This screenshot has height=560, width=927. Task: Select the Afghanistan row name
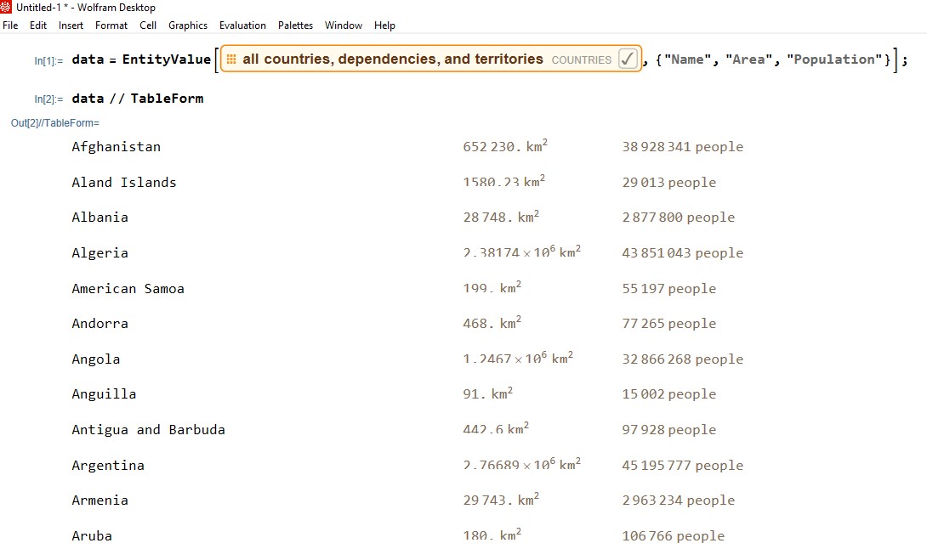coord(116,146)
